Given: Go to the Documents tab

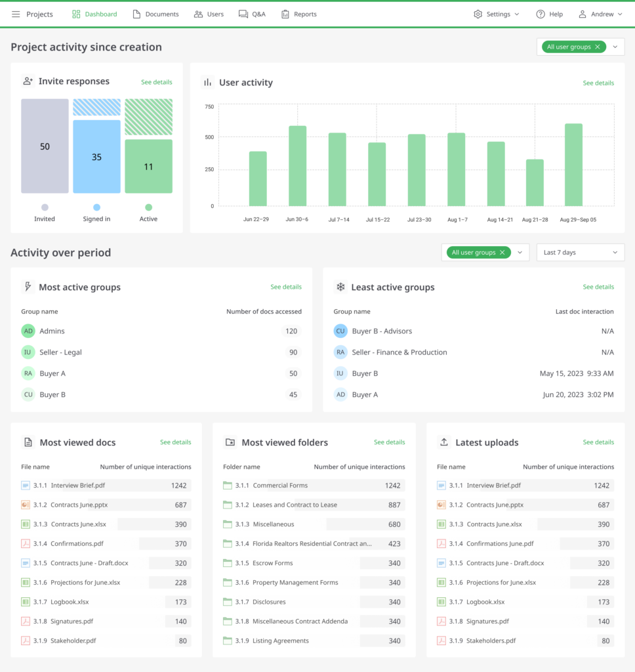Looking at the screenshot, I should [155, 14].
